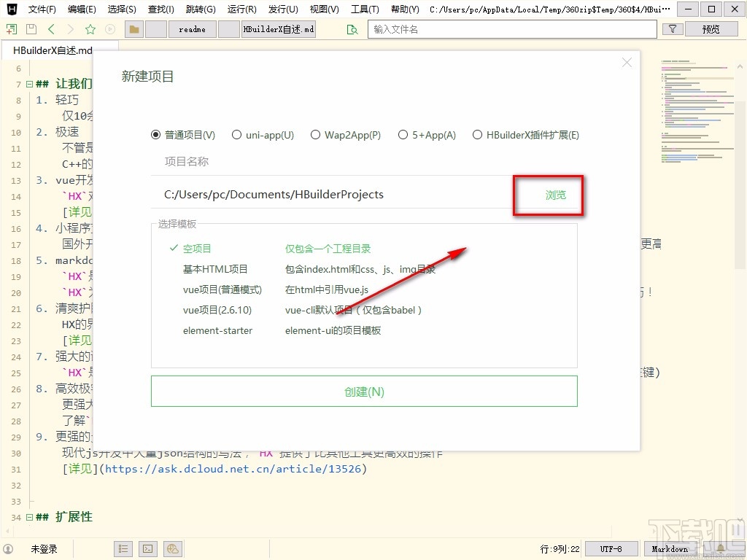The height and width of the screenshot is (560, 747).
Task: Click the ask.dcloud.net.cn/article/13526 link in editor
Action: [x=233, y=469]
